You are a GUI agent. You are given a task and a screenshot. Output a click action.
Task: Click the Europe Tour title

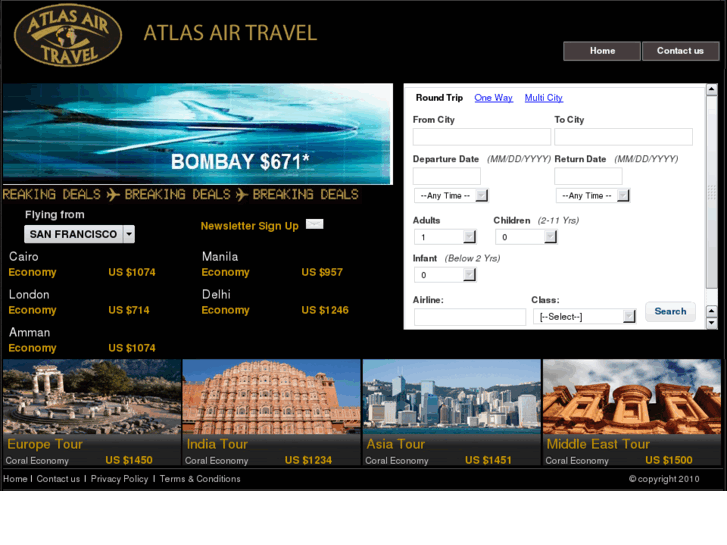click(x=45, y=444)
